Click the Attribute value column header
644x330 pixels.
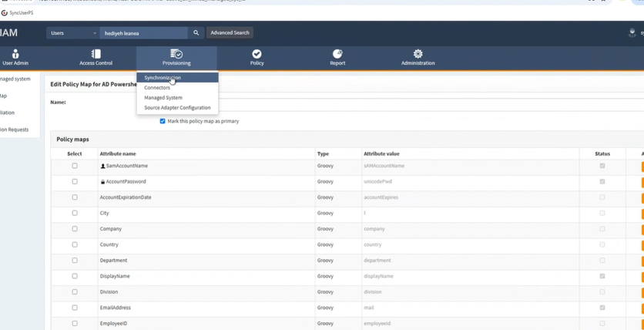(381, 153)
